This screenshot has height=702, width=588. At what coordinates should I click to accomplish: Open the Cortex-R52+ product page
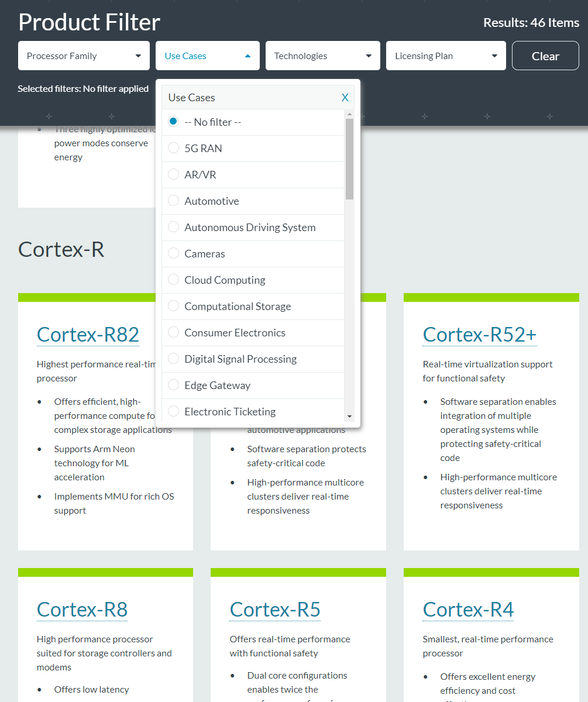(480, 335)
